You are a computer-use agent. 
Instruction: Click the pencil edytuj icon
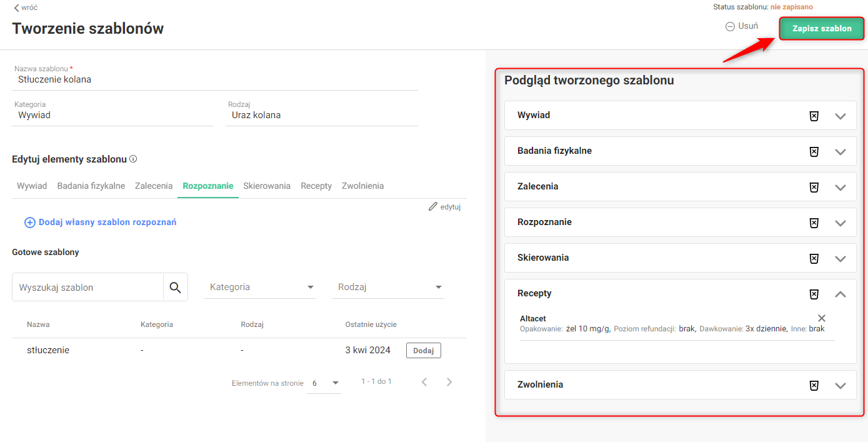432,207
